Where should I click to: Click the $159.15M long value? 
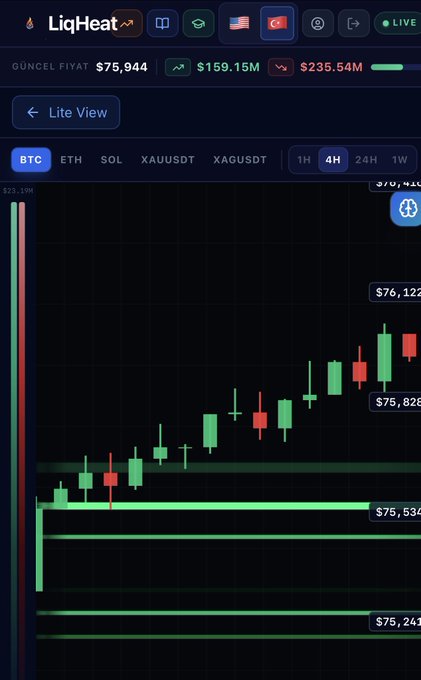point(228,67)
